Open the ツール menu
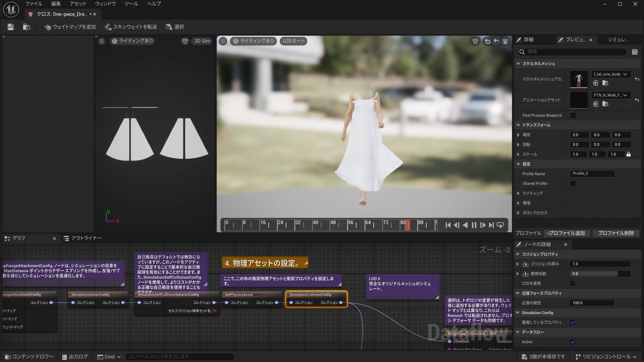The image size is (644, 362). [x=131, y=4]
